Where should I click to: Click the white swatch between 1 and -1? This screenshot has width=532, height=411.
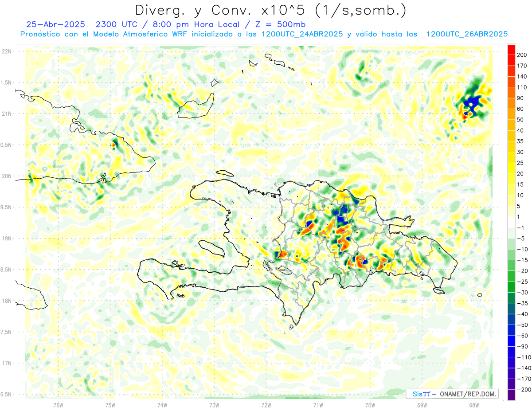[511, 222]
